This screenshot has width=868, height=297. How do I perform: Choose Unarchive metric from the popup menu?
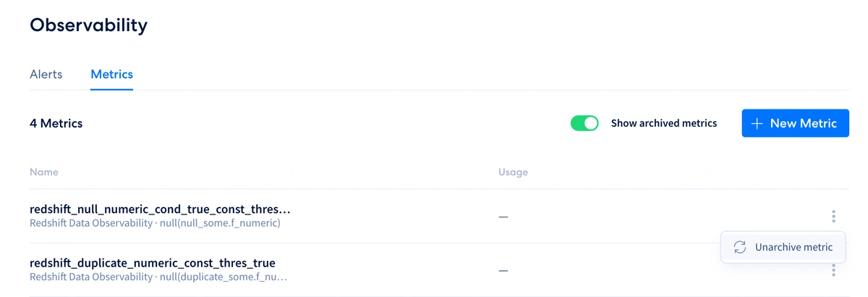[783, 247]
